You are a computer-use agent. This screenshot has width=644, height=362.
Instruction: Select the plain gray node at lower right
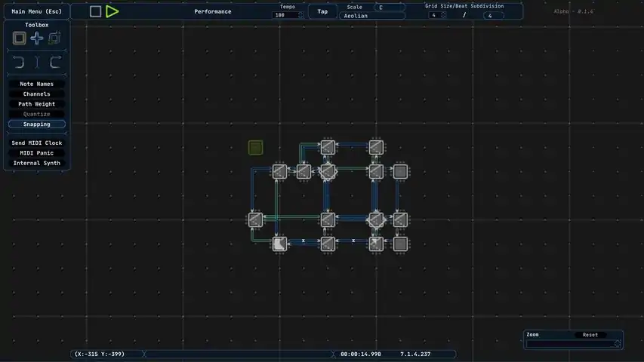400,244
